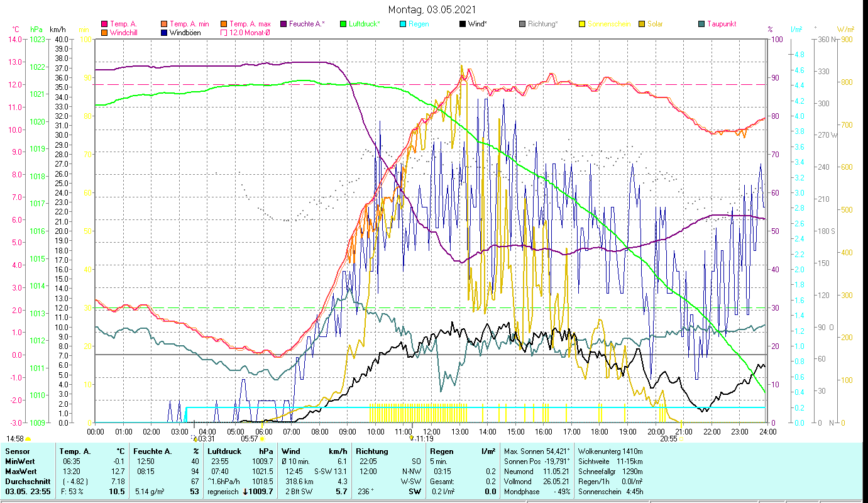Click the black Wind* legend swatch
This screenshot has width=868, height=503.
[463, 24]
